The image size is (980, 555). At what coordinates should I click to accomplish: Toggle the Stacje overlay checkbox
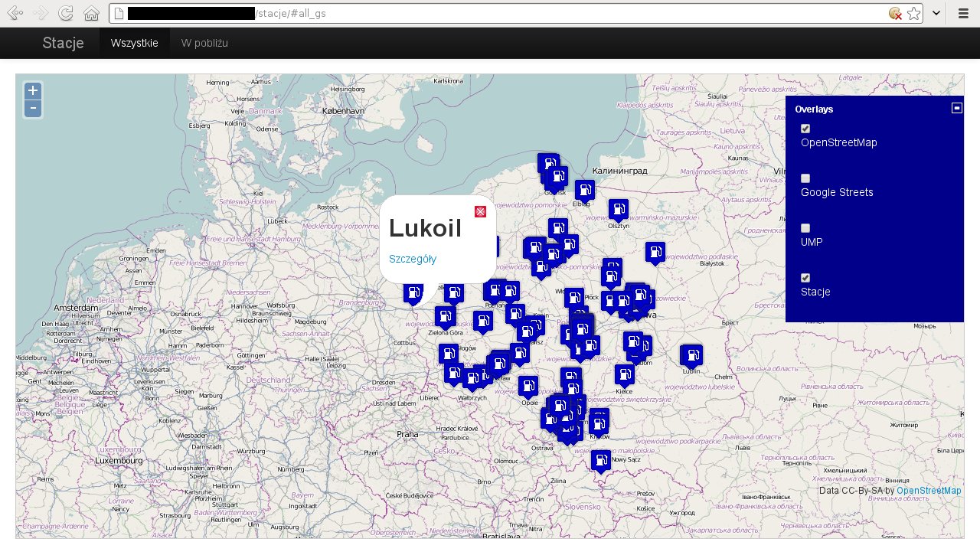(x=805, y=278)
